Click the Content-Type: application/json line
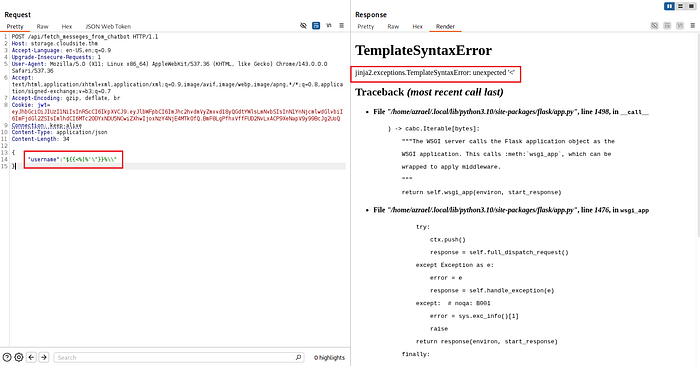700x366 pixels. [x=59, y=132]
